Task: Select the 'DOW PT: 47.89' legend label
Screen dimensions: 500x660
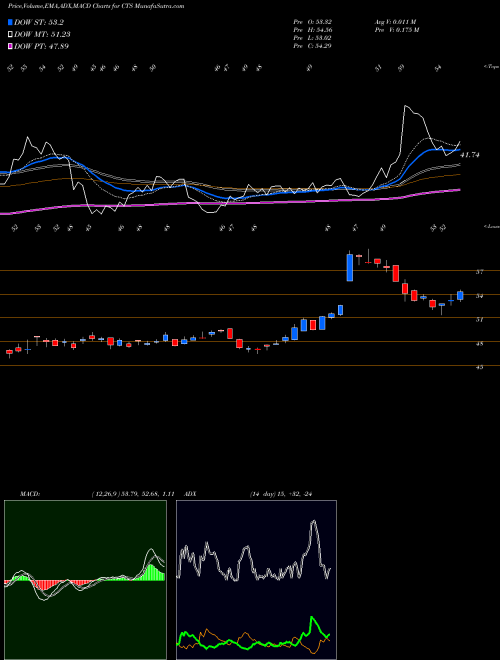Action: tap(41, 46)
